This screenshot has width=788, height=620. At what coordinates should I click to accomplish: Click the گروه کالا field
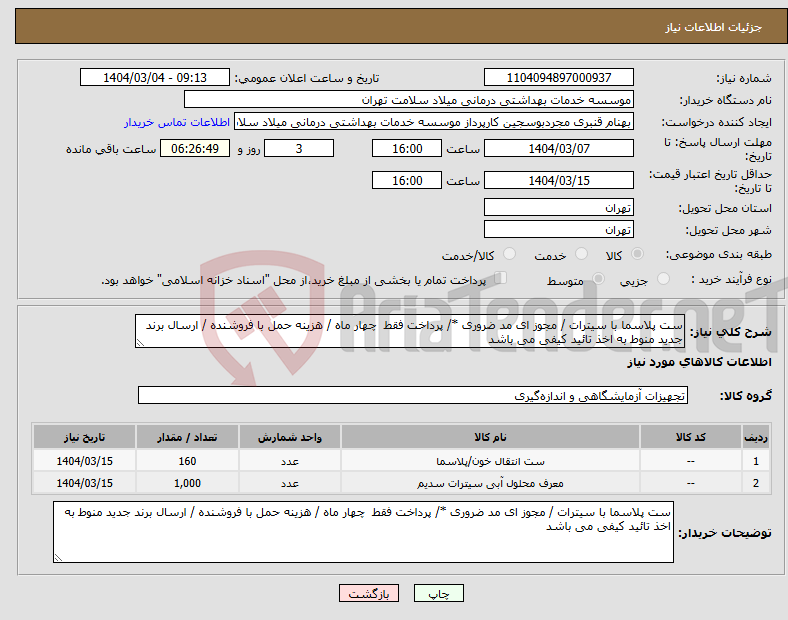(x=413, y=395)
